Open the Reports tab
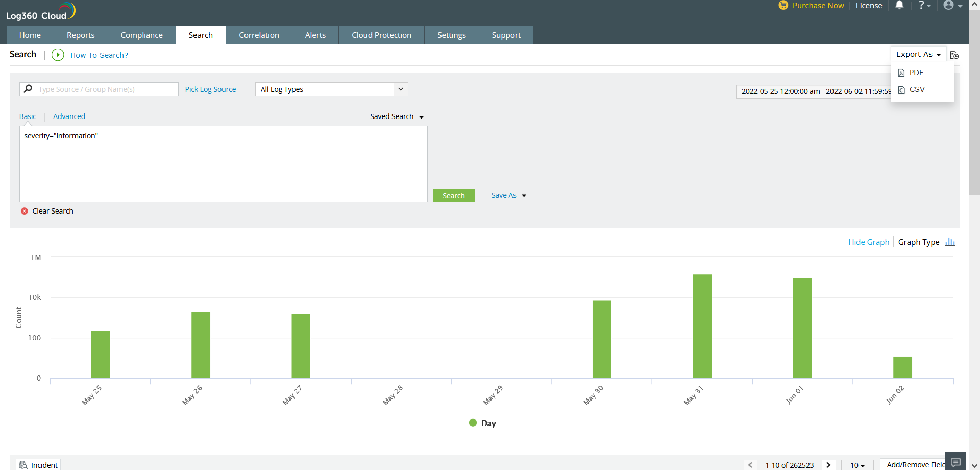The width and height of the screenshot is (980, 470). [x=81, y=35]
